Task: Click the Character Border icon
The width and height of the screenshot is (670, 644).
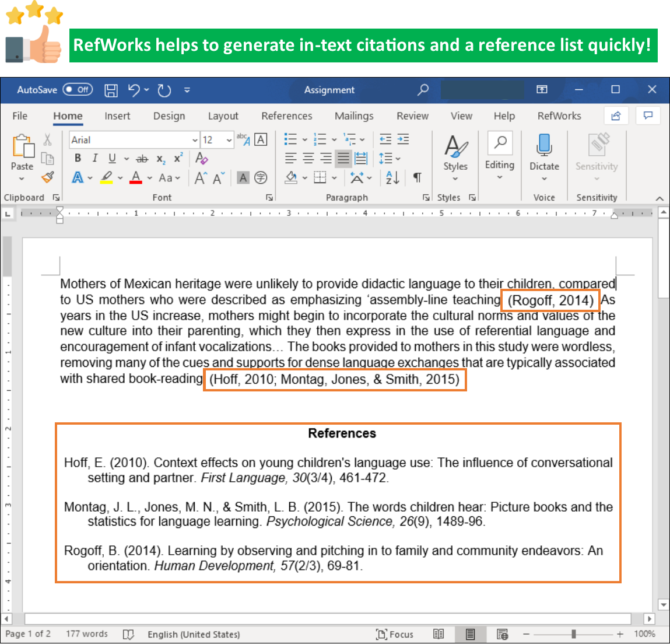Action: click(261, 140)
